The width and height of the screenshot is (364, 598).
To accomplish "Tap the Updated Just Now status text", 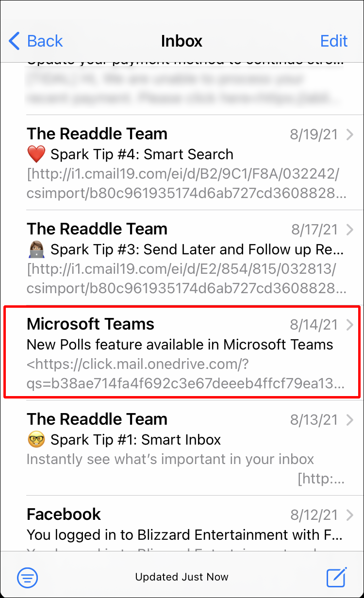I will pos(182,577).
